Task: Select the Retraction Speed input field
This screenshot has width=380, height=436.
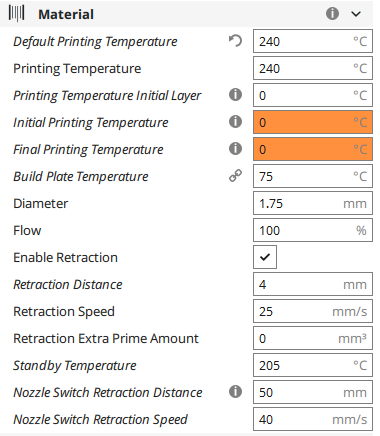Action: point(313,311)
